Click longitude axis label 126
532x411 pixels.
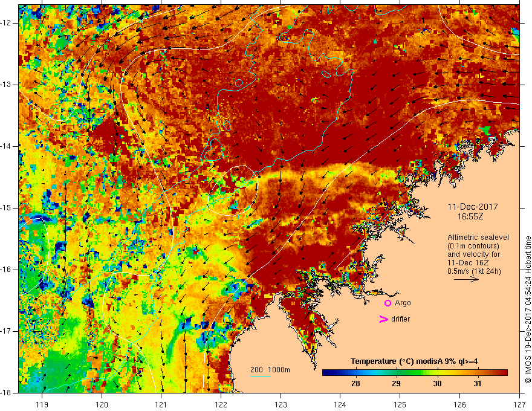[459, 404]
